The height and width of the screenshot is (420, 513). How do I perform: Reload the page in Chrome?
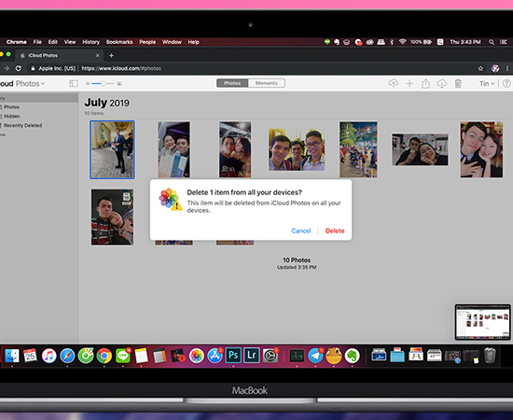tap(19, 68)
